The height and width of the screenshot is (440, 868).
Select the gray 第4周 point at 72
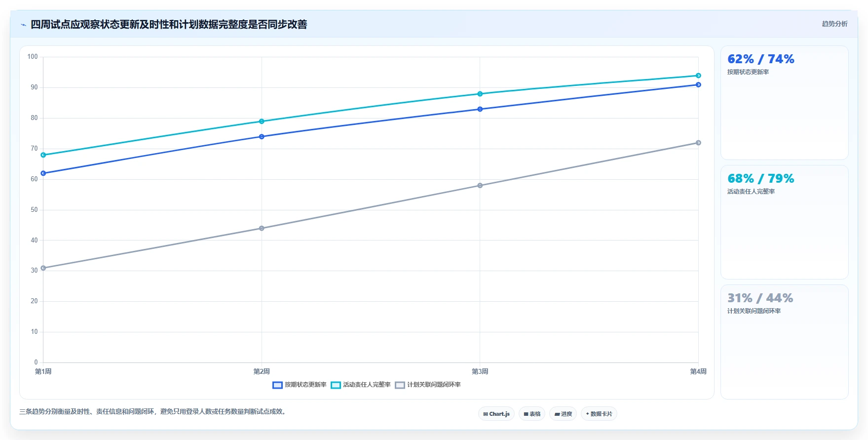698,143
